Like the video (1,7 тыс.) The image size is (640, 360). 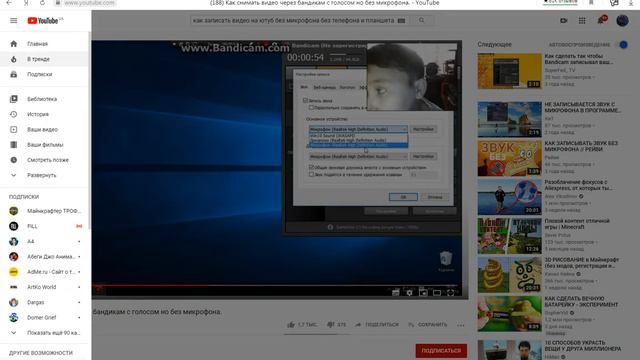302,325
